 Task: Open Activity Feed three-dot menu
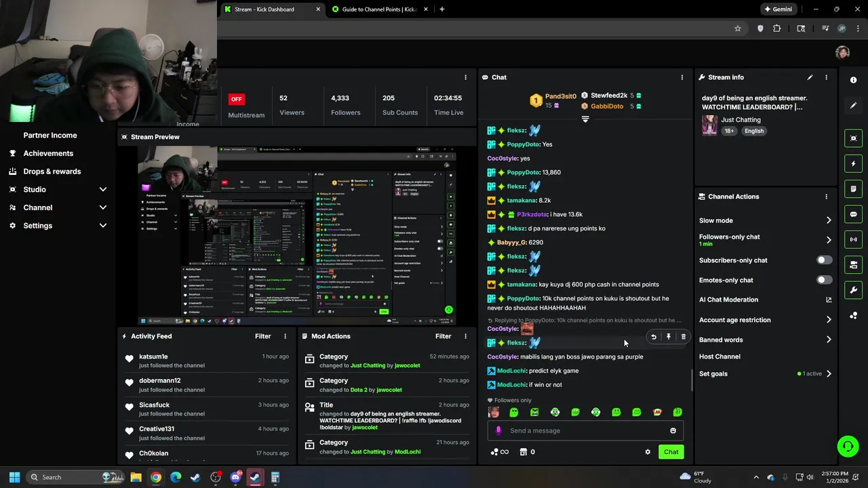tap(285, 336)
